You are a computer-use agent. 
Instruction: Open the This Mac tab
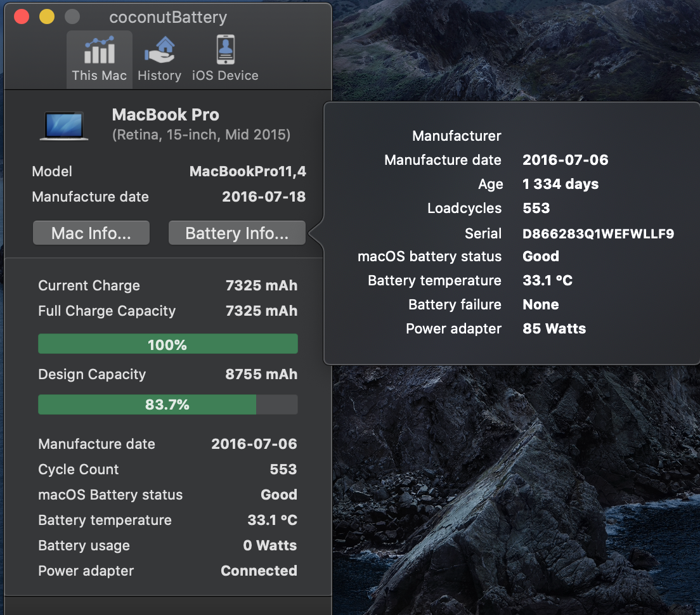coord(99,60)
